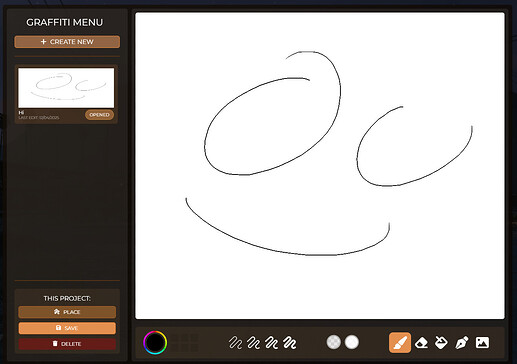The width and height of the screenshot is (517, 364).
Task: Place this project graffiti
Action: click(x=67, y=312)
